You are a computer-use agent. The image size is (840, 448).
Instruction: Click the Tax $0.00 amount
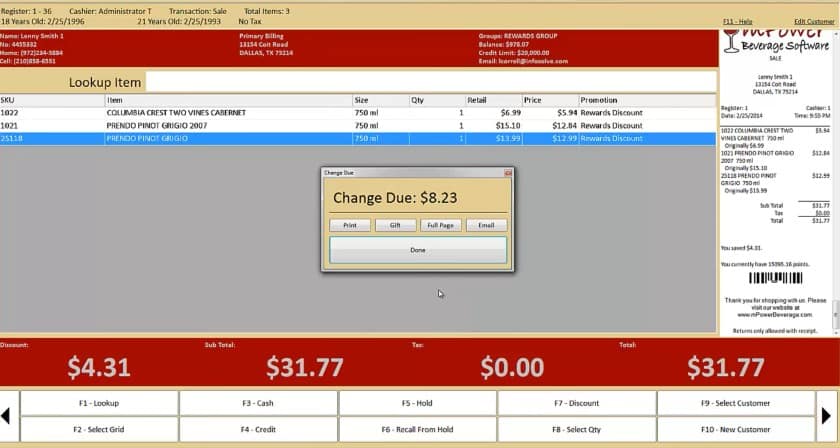tap(512, 368)
